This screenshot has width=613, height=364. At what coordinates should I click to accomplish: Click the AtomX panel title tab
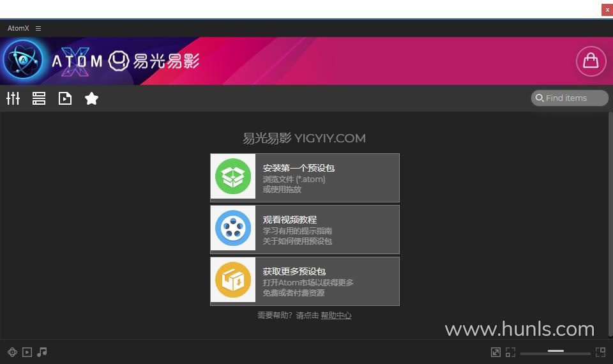(x=18, y=28)
